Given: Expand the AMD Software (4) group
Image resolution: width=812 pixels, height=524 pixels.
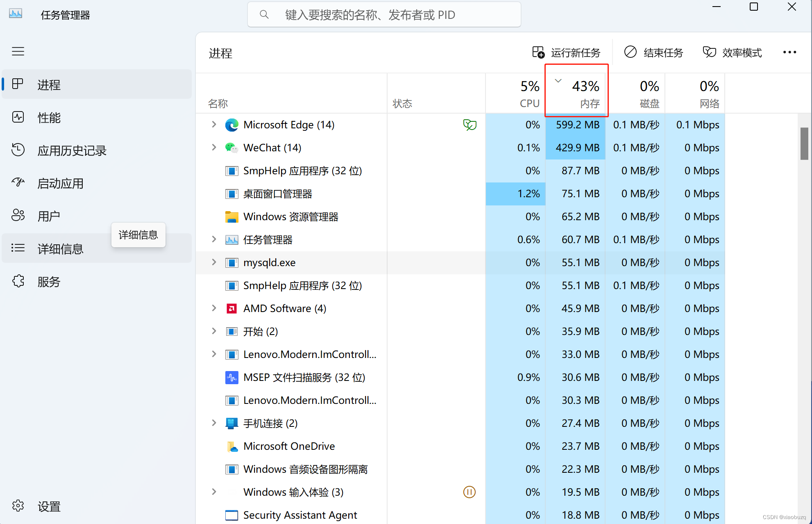Looking at the screenshot, I should 214,308.
